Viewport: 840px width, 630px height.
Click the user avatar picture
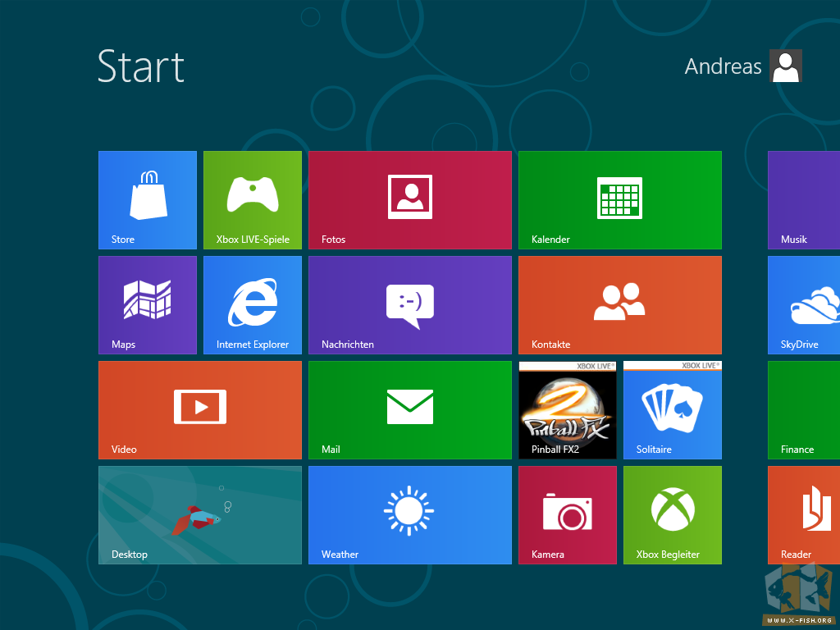[785, 66]
